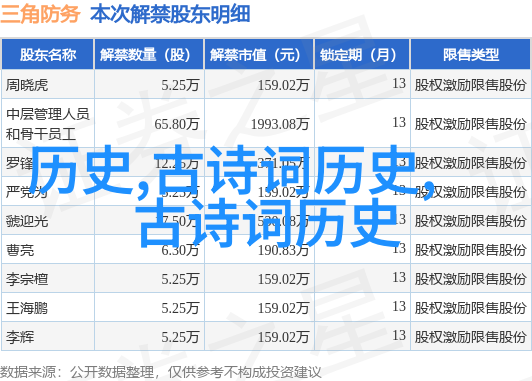Click the 股东名称 column header

click(48, 55)
